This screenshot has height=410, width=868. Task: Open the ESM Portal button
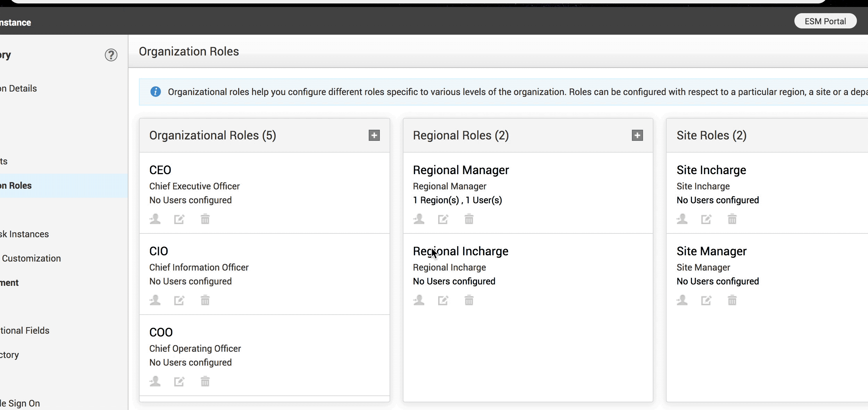click(x=825, y=21)
